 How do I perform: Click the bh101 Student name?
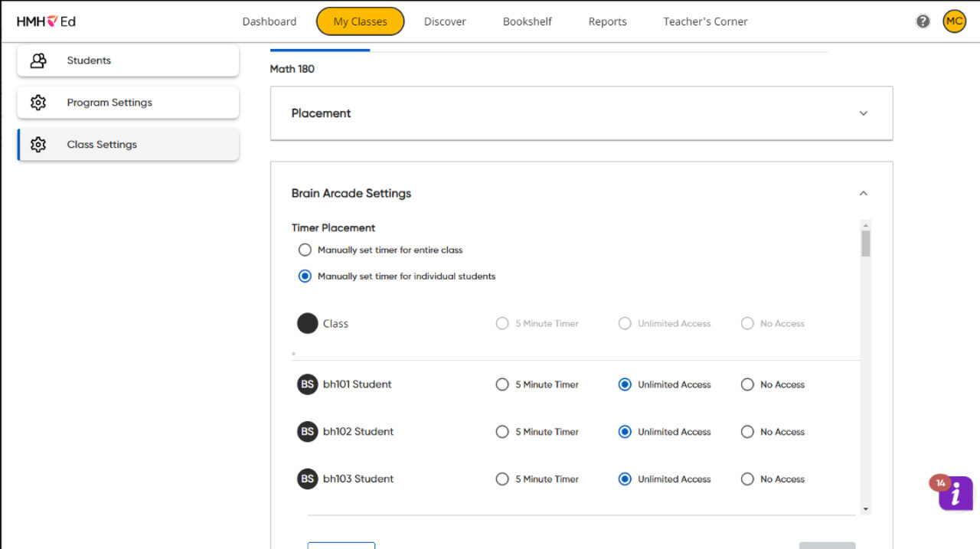tap(358, 384)
